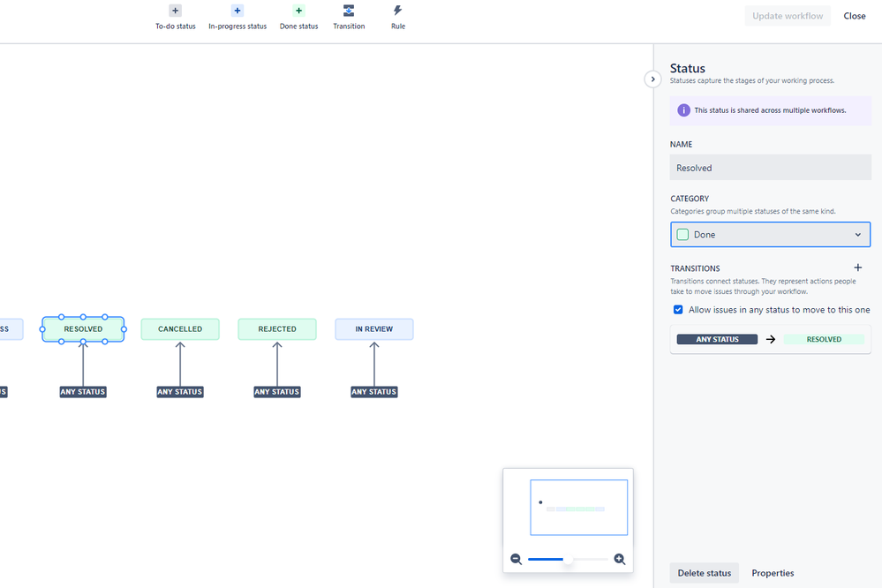882x588 pixels.
Task: Open the ANY STATUS to RESOLVED transition
Action: [x=770, y=338]
